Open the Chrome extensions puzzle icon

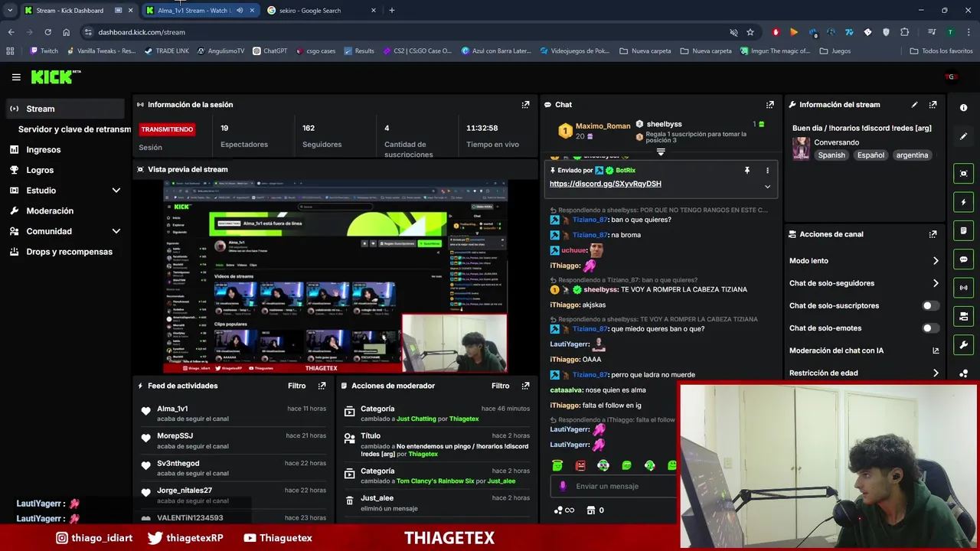tap(904, 32)
